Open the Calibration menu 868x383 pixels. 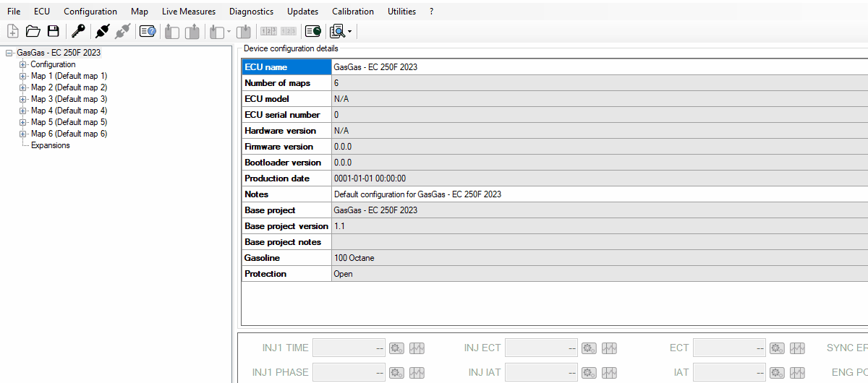click(x=352, y=12)
